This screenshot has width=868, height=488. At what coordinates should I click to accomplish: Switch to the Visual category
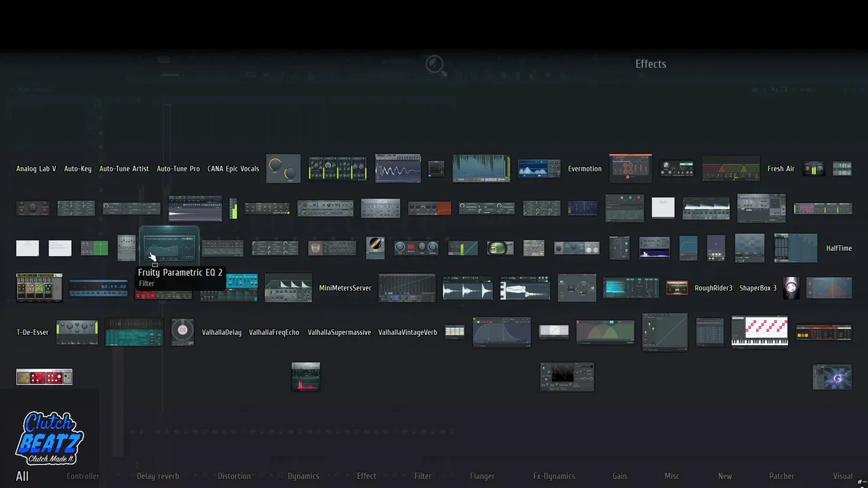click(x=843, y=476)
